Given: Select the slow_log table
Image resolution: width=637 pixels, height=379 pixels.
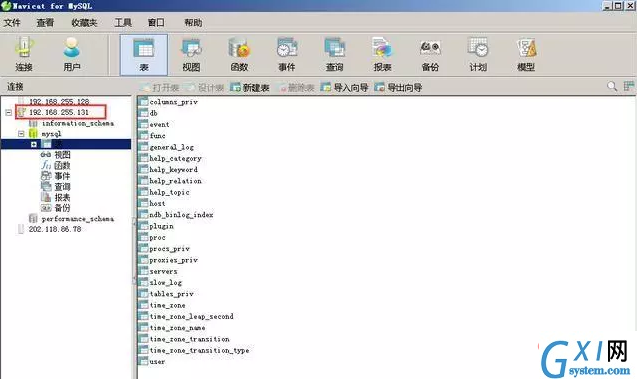Looking at the screenshot, I should (x=165, y=282).
